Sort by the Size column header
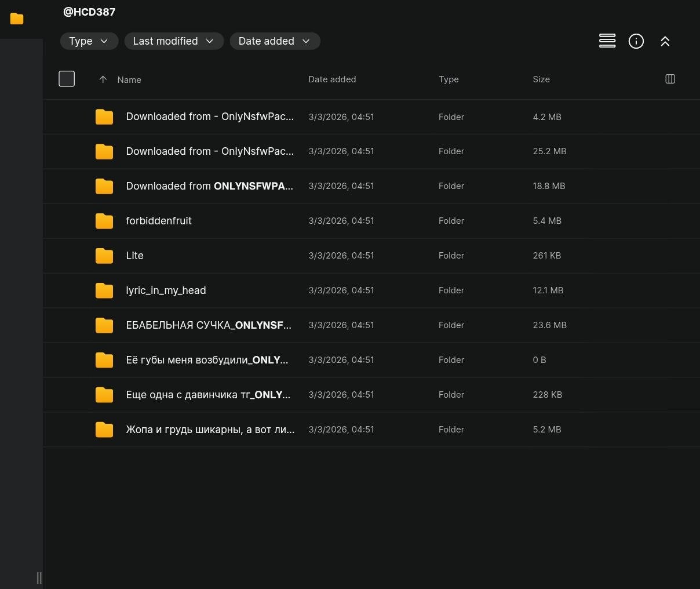The width and height of the screenshot is (700, 589). (x=541, y=79)
